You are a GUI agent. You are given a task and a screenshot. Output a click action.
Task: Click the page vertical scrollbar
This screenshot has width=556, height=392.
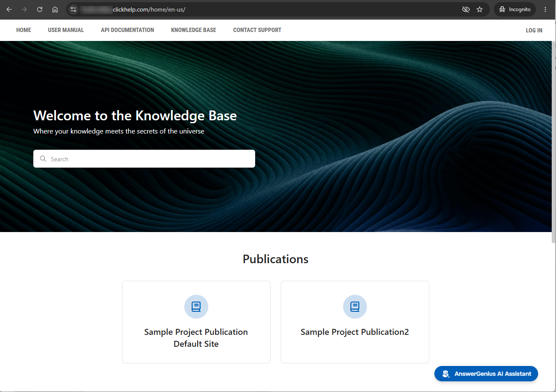553,142
